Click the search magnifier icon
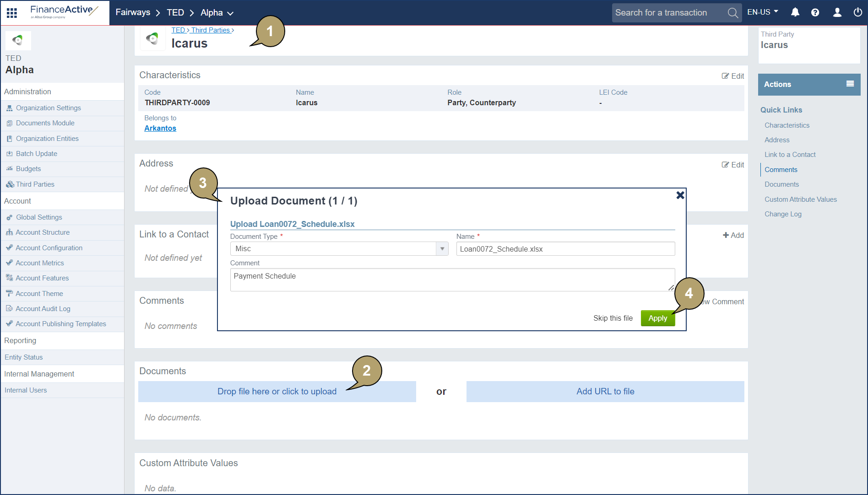 tap(732, 13)
